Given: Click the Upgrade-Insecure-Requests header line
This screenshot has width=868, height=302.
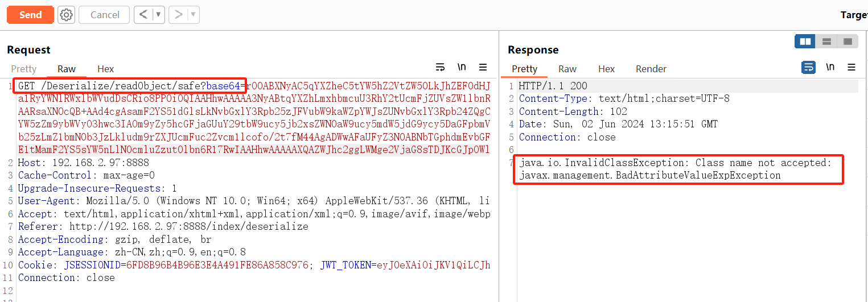Looking at the screenshot, I should 97,188.
